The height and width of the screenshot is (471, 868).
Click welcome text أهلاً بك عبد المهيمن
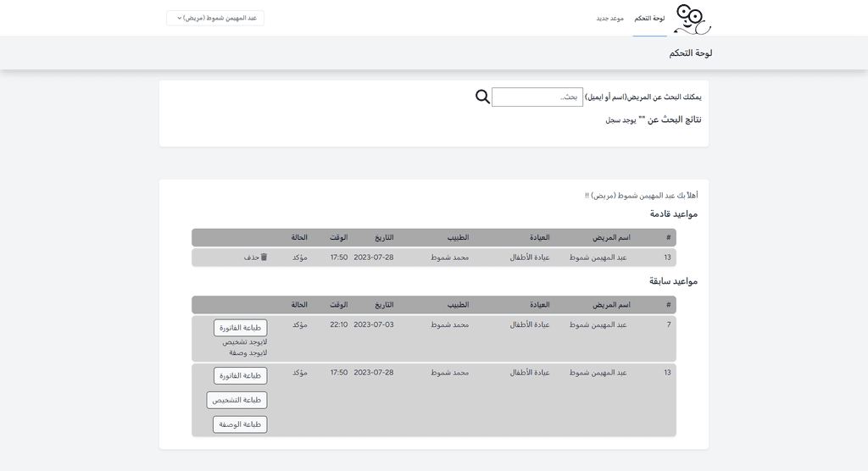tap(642, 196)
